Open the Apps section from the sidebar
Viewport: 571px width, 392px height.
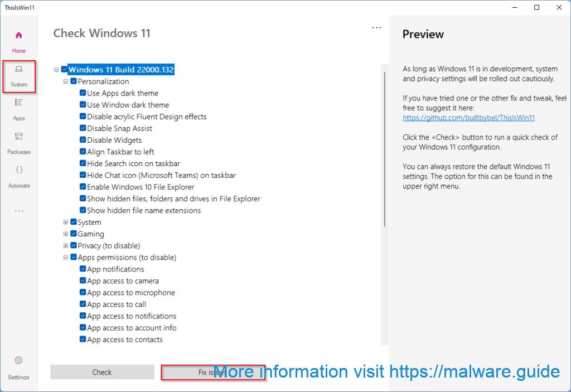(19, 110)
